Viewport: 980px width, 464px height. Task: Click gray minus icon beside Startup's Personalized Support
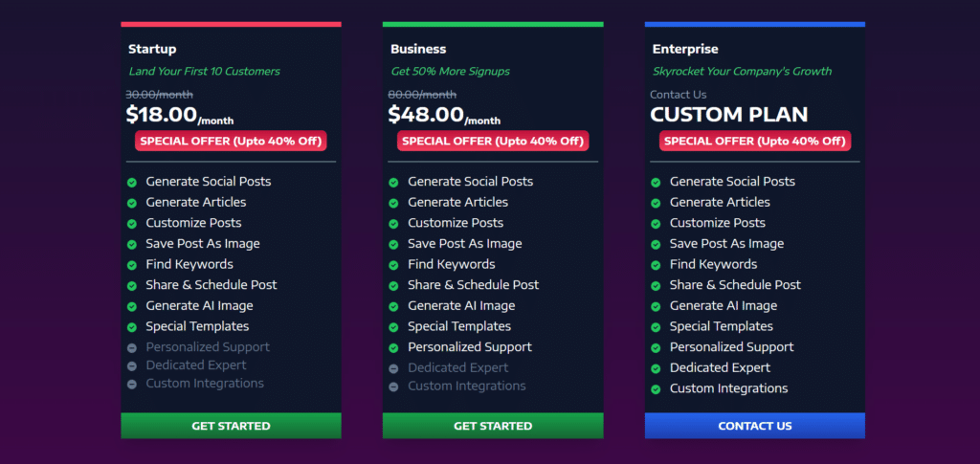(x=131, y=347)
